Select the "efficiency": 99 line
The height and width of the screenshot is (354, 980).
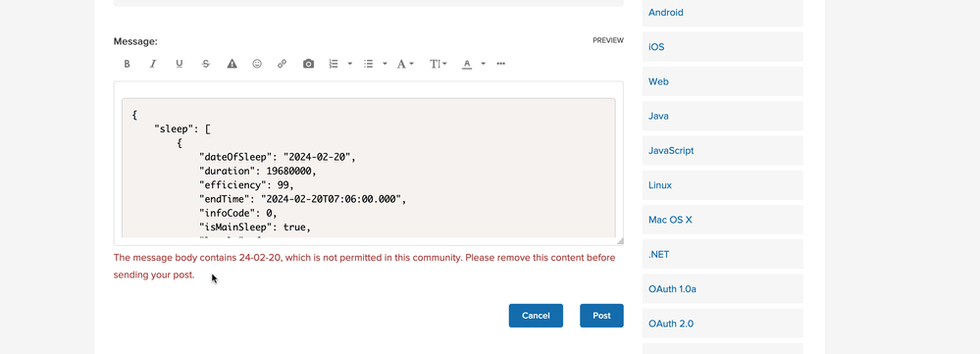246,185
